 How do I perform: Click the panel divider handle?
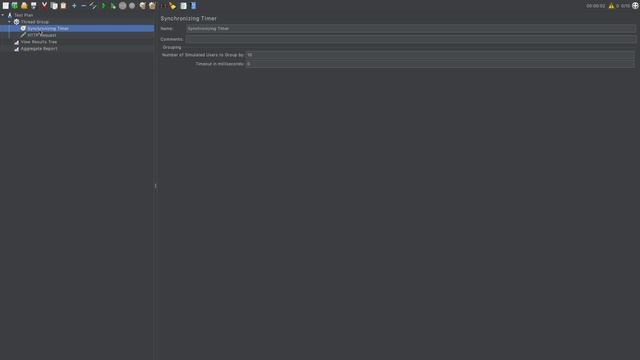point(156,186)
